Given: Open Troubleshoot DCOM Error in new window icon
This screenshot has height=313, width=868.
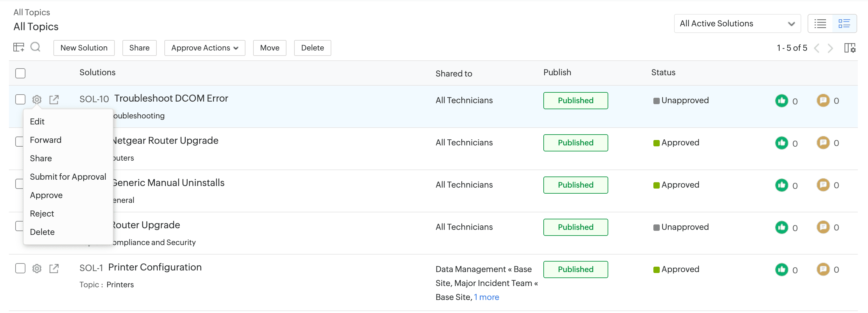Looking at the screenshot, I should pyautogui.click(x=54, y=100).
